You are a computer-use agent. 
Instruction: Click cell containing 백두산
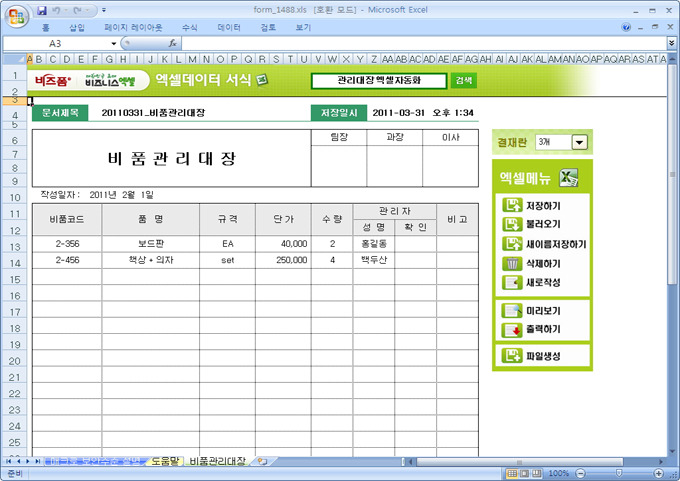point(374,260)
